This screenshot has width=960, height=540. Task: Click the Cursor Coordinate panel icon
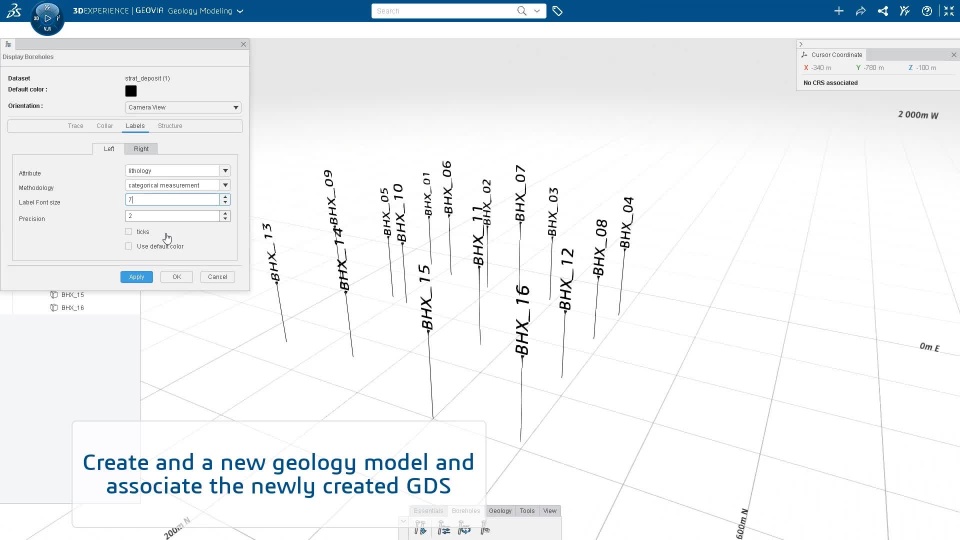(804, 54)
